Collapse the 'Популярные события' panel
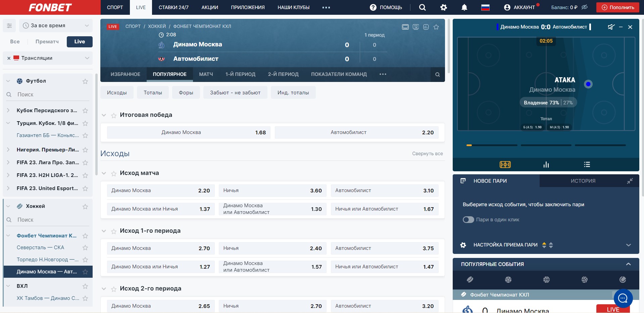This screenshot has width=644, height=313. 629,264
